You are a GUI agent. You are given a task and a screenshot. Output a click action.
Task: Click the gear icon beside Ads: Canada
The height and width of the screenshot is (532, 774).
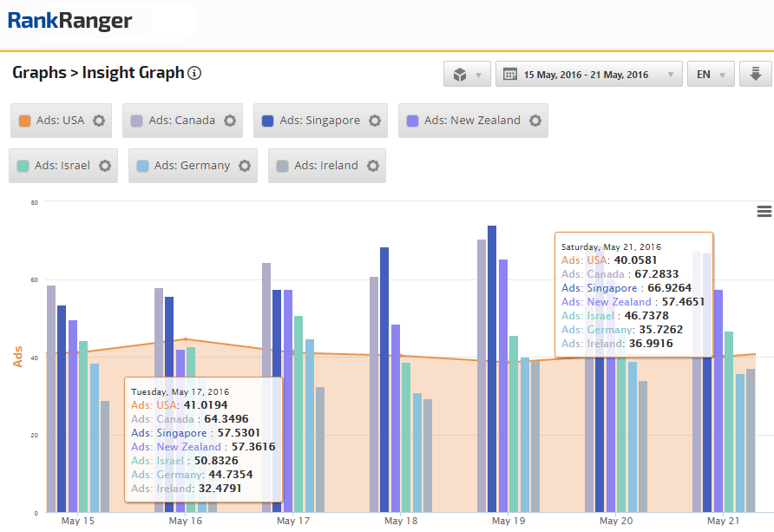(230, 121)
